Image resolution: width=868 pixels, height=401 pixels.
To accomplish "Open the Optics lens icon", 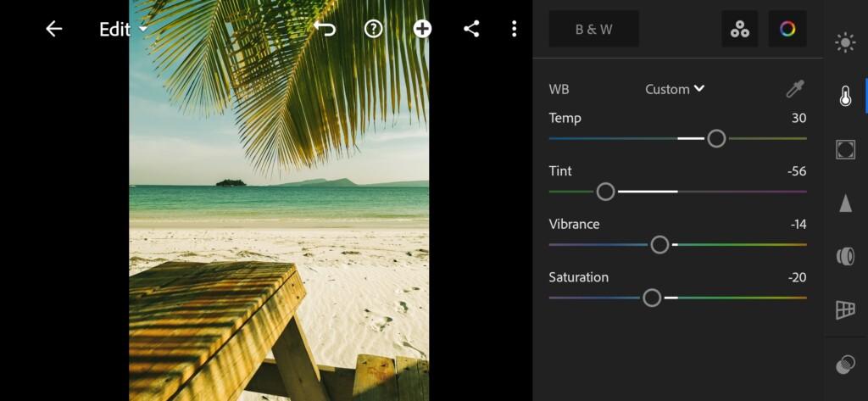I will [845, 256].
